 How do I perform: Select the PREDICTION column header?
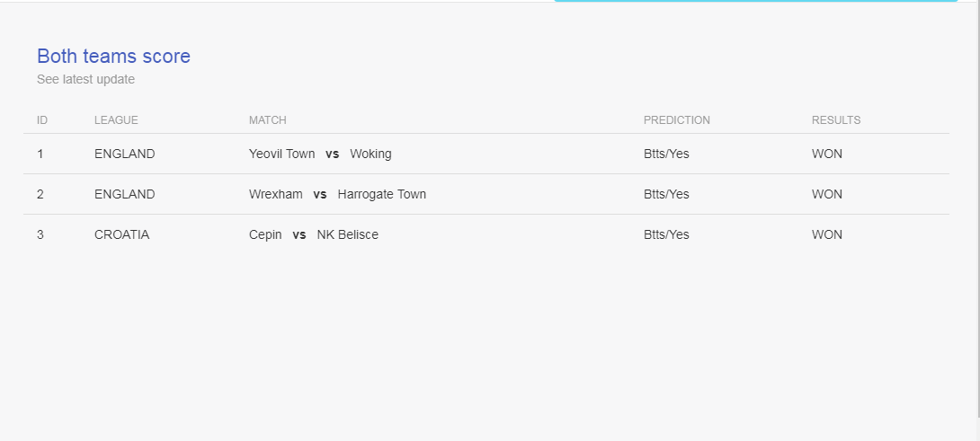coord(677,120)
